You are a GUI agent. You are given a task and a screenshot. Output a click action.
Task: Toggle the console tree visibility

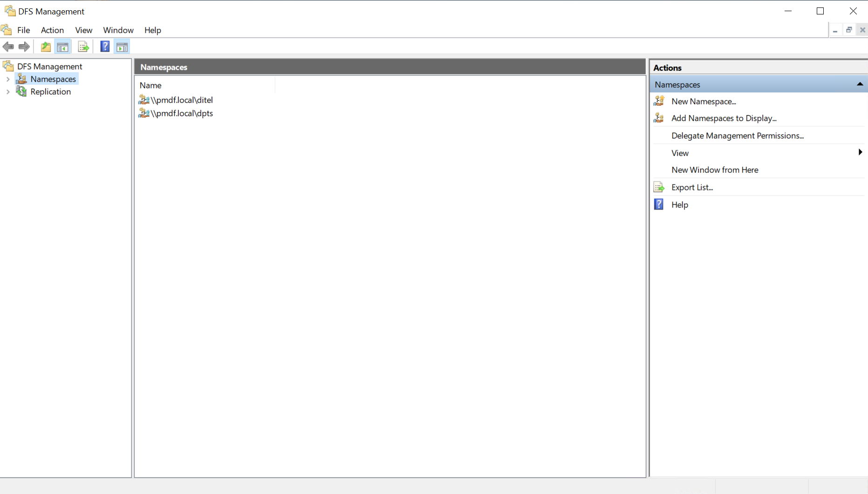62,47
